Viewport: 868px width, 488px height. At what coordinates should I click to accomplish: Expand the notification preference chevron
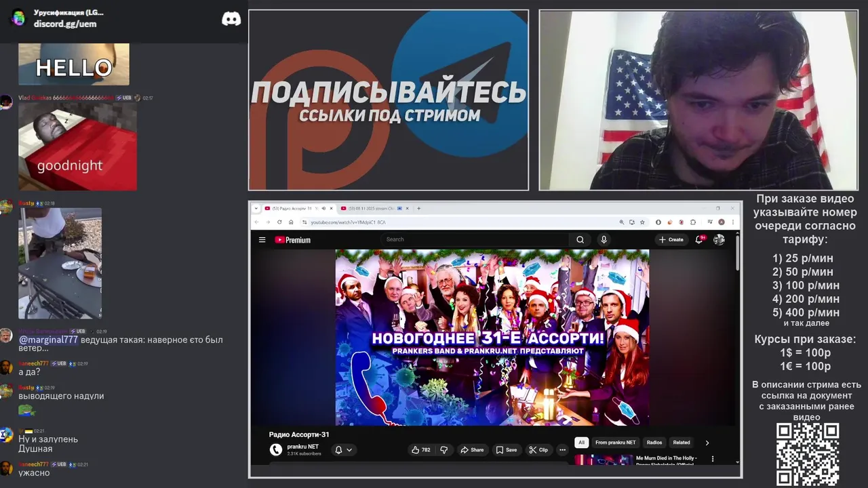(x=349, y=449)
